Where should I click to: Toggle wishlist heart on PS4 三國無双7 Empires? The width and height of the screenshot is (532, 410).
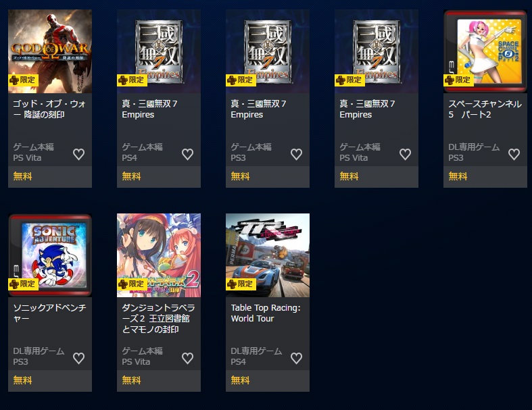[188, 154]
